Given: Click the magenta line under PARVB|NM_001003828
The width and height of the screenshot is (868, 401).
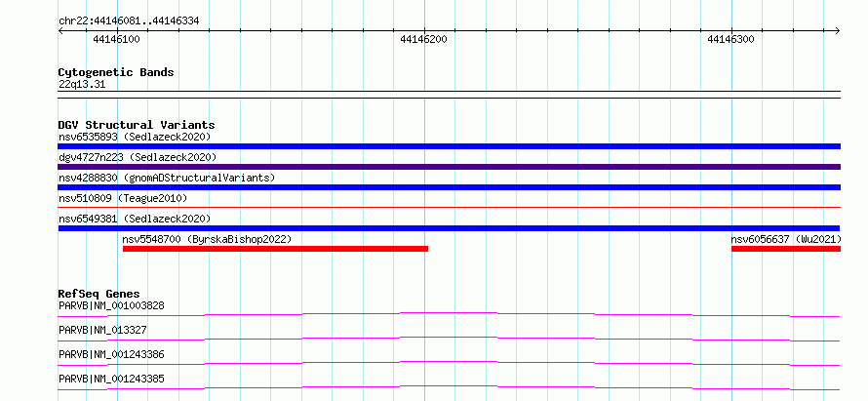Looking at the screenshot, I should [449, 314].
